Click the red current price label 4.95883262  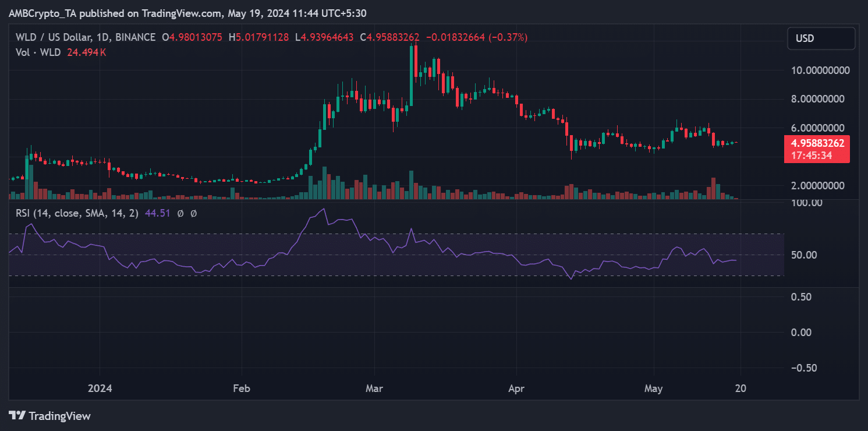tap(817, 143)
